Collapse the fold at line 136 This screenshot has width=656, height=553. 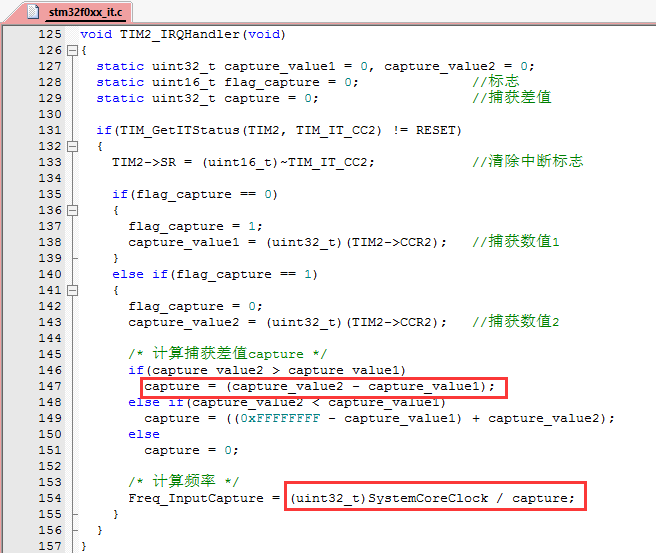[x=72, y=210]
